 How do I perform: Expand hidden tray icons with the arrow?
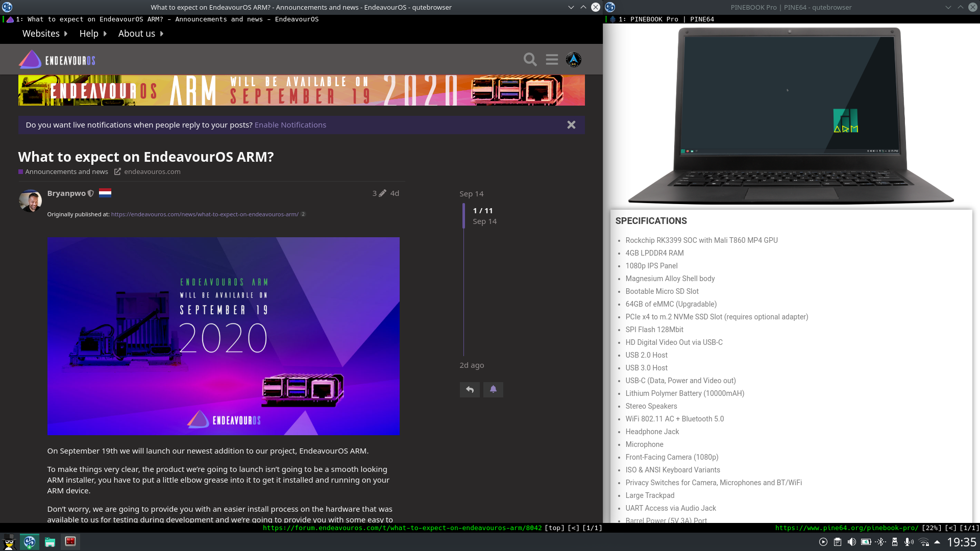pyautogui.click(x=937, y=542)
